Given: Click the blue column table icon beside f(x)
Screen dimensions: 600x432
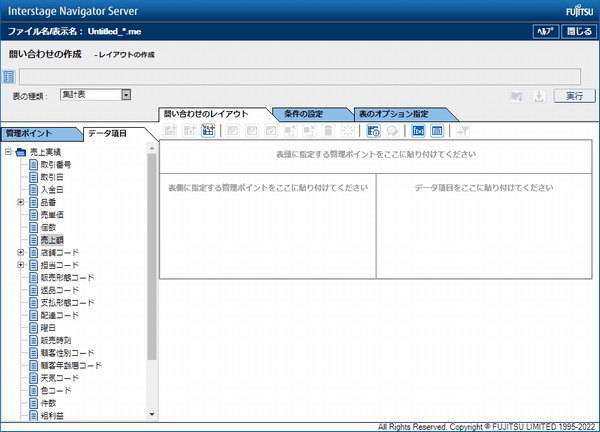Looking at the screenshot, I should click(x=437, y=131).
